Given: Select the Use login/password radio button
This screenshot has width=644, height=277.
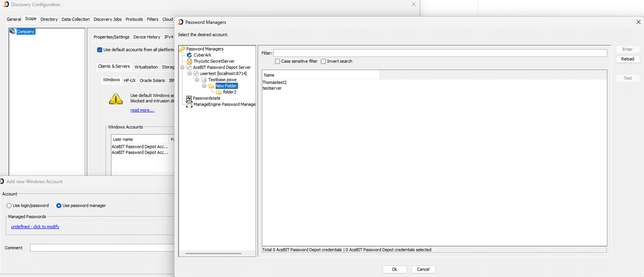Looking at the screenshot, I should [9, 206].
